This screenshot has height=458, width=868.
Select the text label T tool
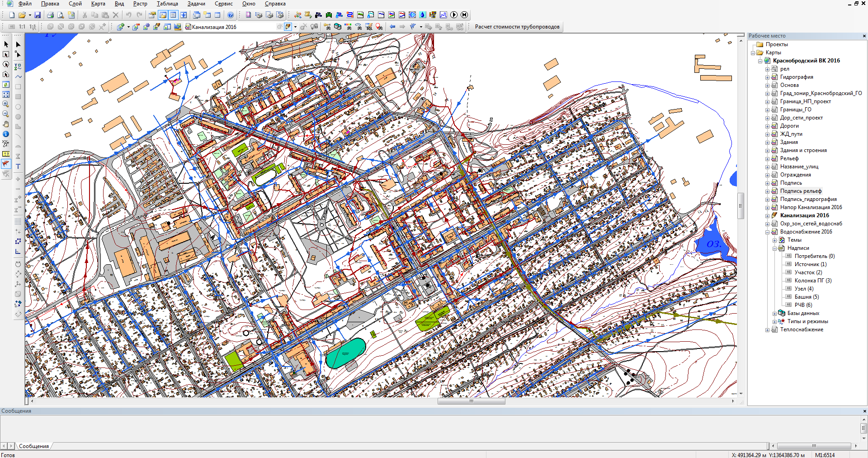[x=18, y=167]
